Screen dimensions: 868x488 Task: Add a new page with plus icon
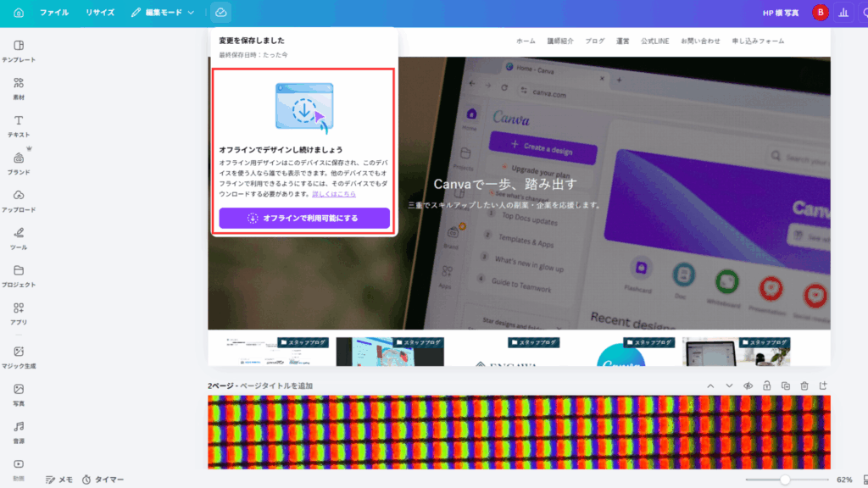(823, 386)
